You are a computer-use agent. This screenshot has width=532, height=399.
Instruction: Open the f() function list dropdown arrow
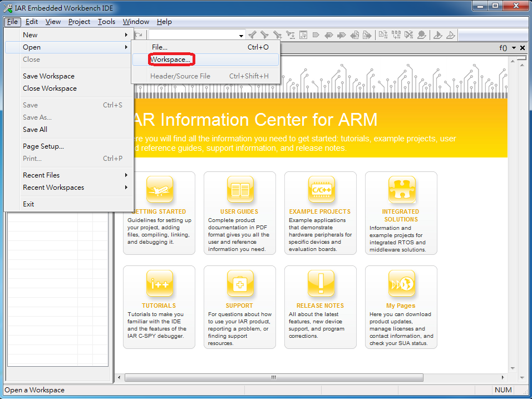[x=514, y=48]
